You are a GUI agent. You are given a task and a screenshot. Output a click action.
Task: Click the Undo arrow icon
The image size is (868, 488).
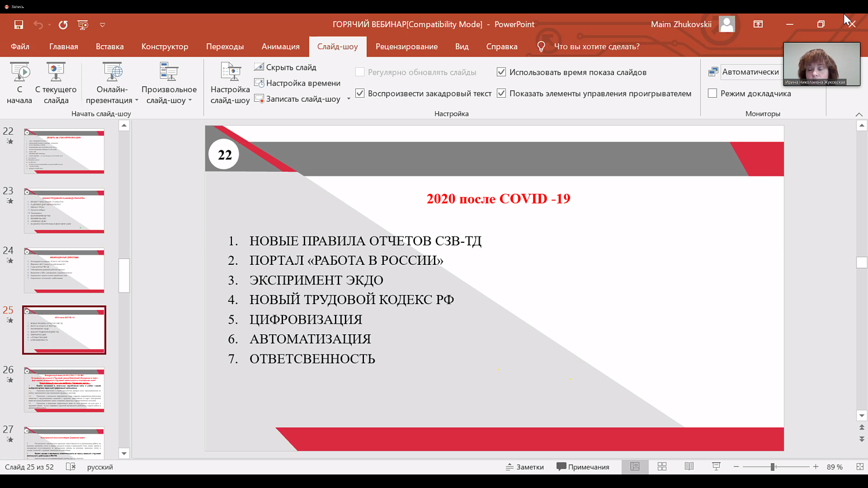pyautogui.click(x=38, y=24)
